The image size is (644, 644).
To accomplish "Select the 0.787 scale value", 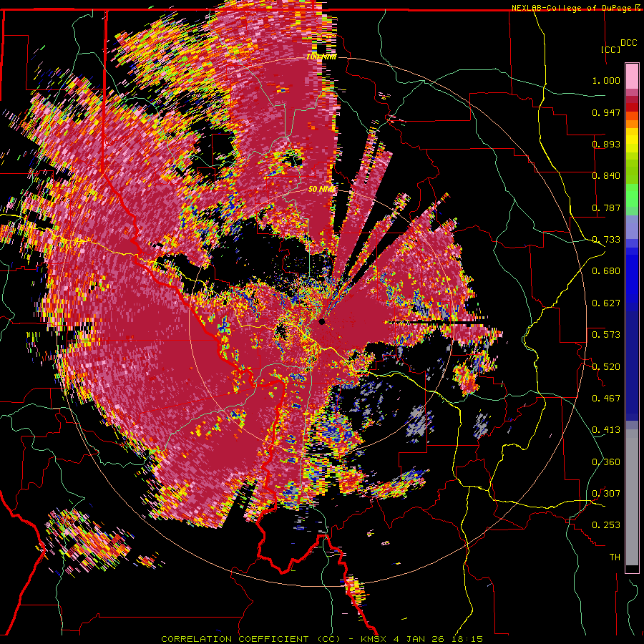I will click(606, 208).
